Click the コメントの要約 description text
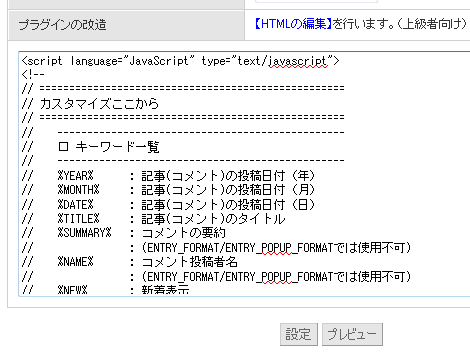 coord(184,233)
